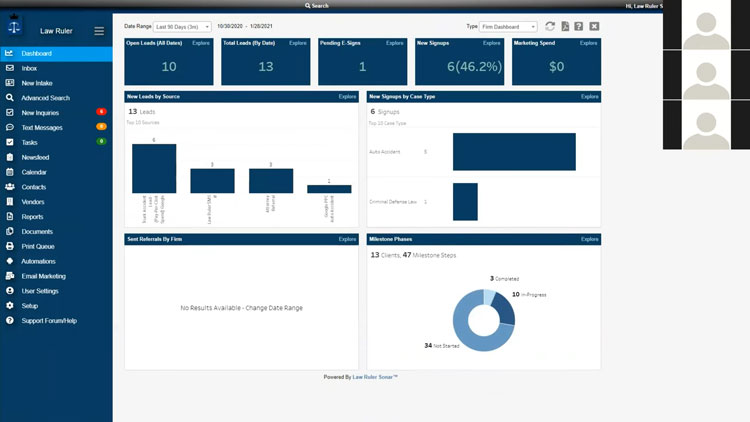Select the top participant video thumbnail

706,25
